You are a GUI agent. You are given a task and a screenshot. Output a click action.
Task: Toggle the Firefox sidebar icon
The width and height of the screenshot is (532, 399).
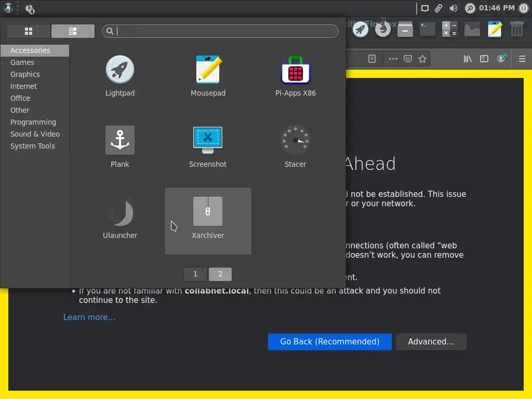pyautogui.click(x=484, y=59)
